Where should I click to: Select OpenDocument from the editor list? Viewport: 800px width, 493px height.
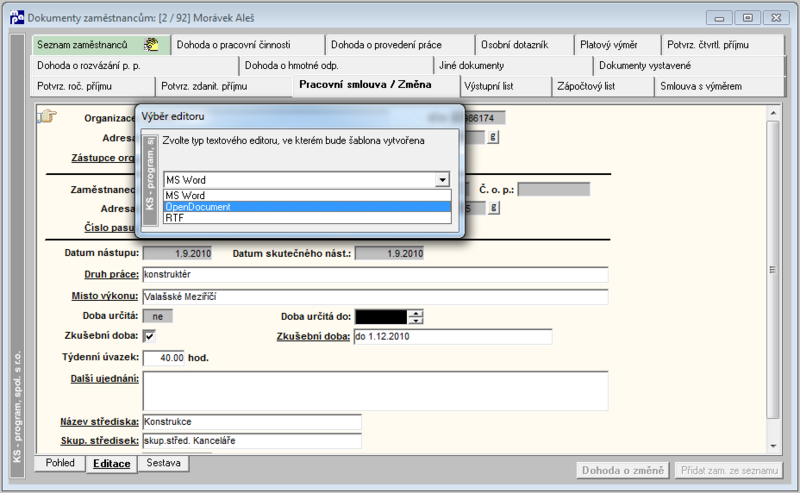click(307, 207)
